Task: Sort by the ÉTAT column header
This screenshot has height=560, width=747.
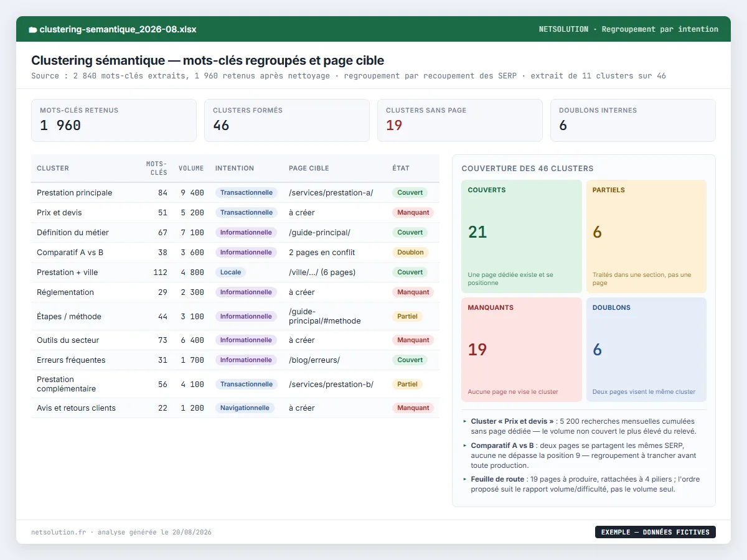Action: click(x=401, y=168)
